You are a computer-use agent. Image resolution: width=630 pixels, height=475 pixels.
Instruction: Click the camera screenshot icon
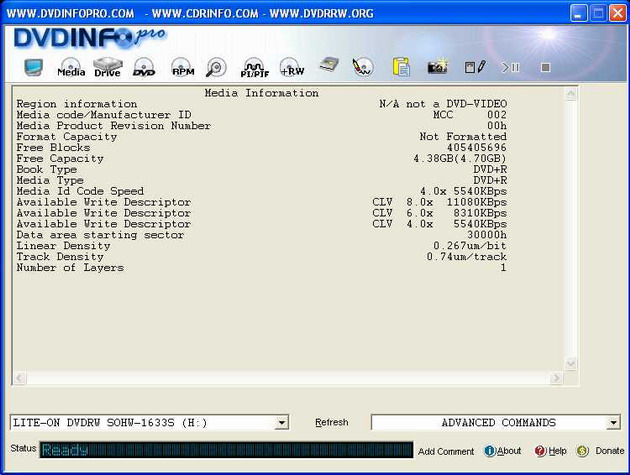tap(438, 67)
